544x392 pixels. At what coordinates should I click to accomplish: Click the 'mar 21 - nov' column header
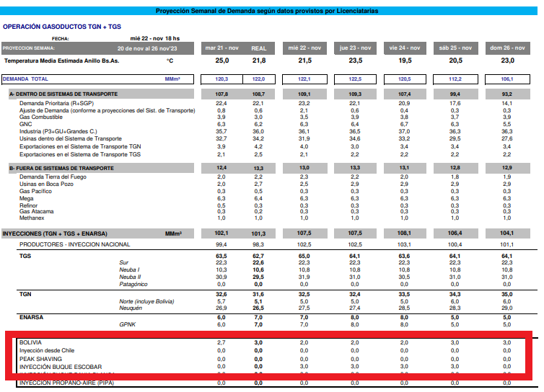221,48
